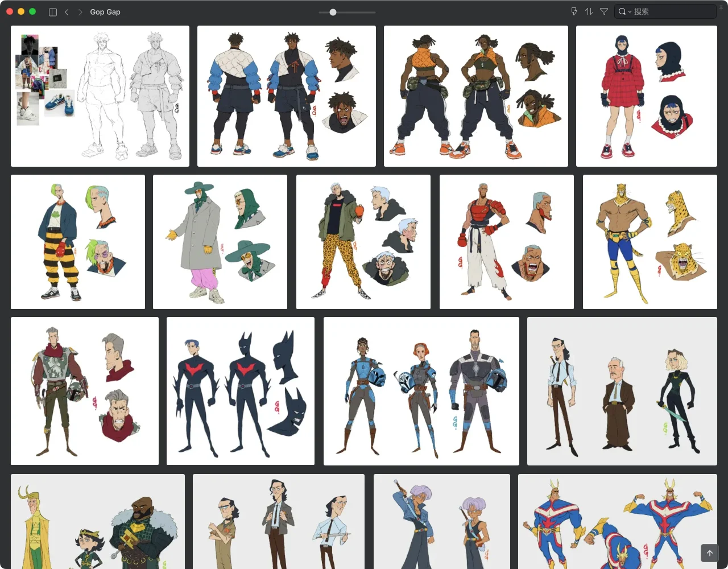728x569 pixels.
Task: Click the yellow minimize window button
Action: [21, 11]
